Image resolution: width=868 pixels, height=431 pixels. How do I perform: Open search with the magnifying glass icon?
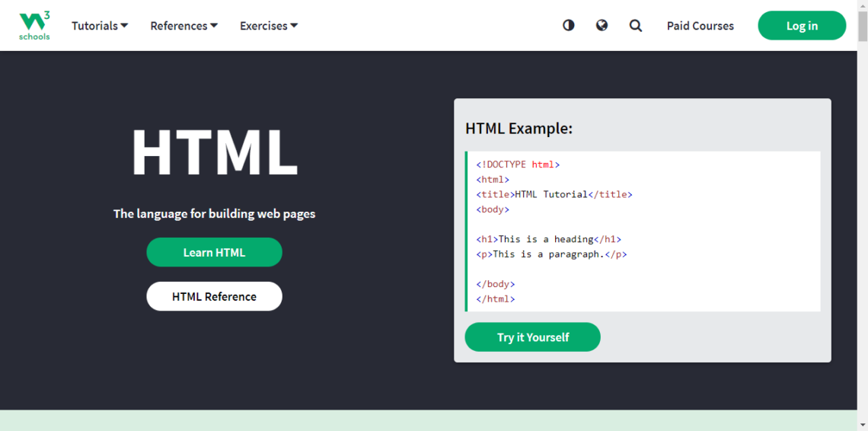coord(636,26)
